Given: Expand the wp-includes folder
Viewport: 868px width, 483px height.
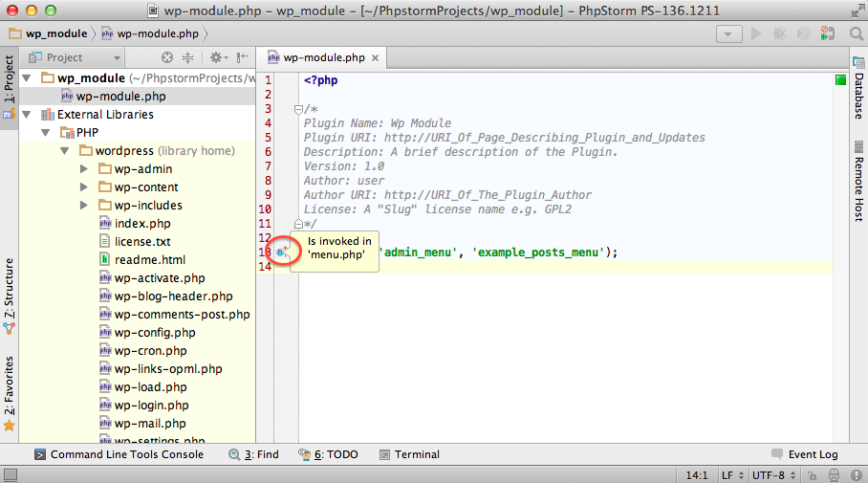Looking at the screenshot, I should [x=83, y=206].
